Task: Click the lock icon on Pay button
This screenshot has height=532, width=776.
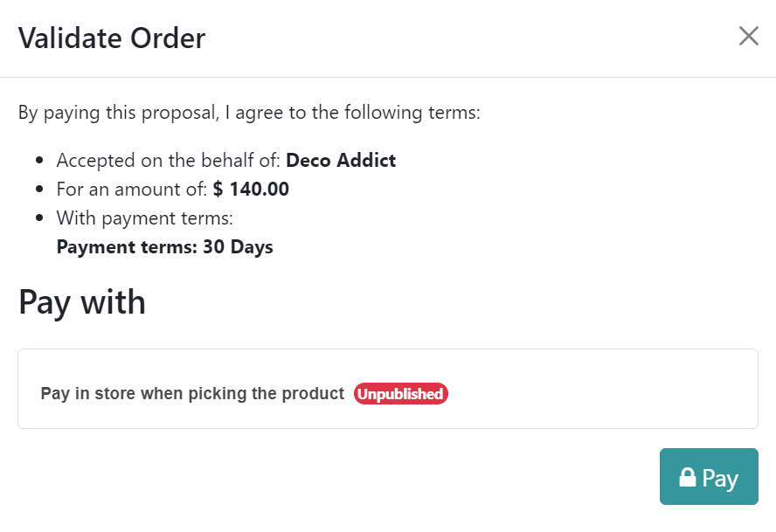Action: tap(688, 477)
